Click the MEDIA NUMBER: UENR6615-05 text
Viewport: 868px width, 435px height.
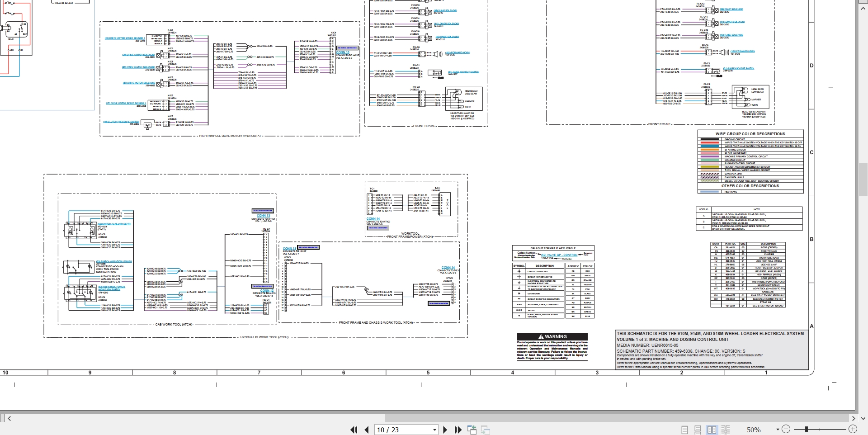647,345
